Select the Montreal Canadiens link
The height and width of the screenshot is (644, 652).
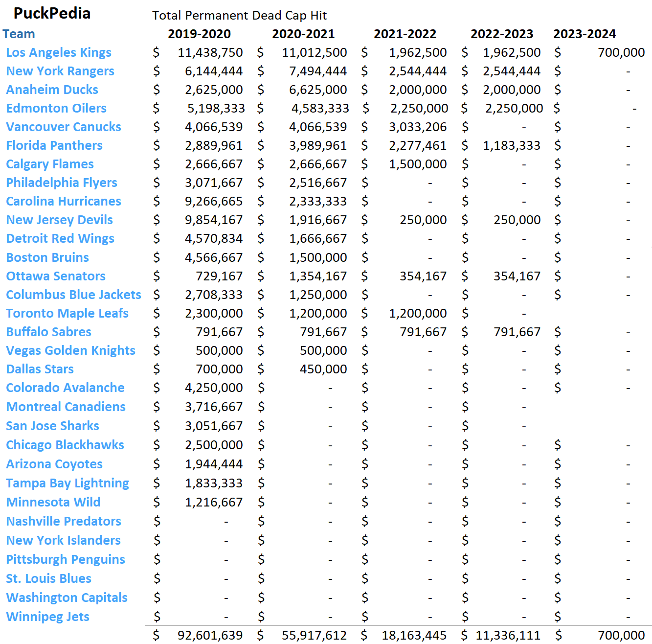[x=66, y=407]
